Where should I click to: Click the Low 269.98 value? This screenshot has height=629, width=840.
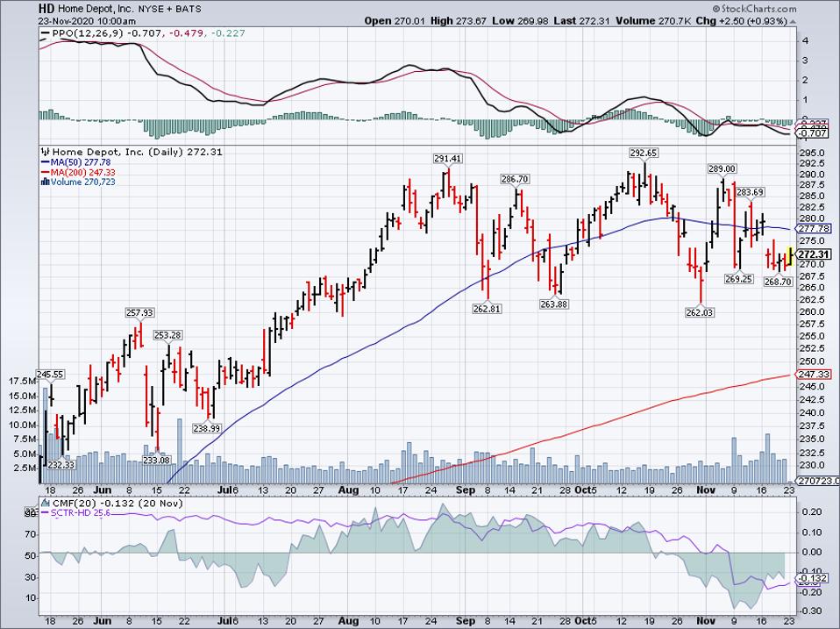point(520,21)
